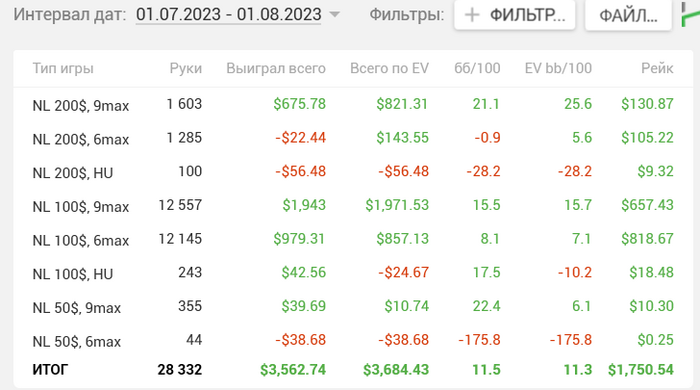
Task: Select the NL 200$, HU row
Action: (x=353, y=172)
